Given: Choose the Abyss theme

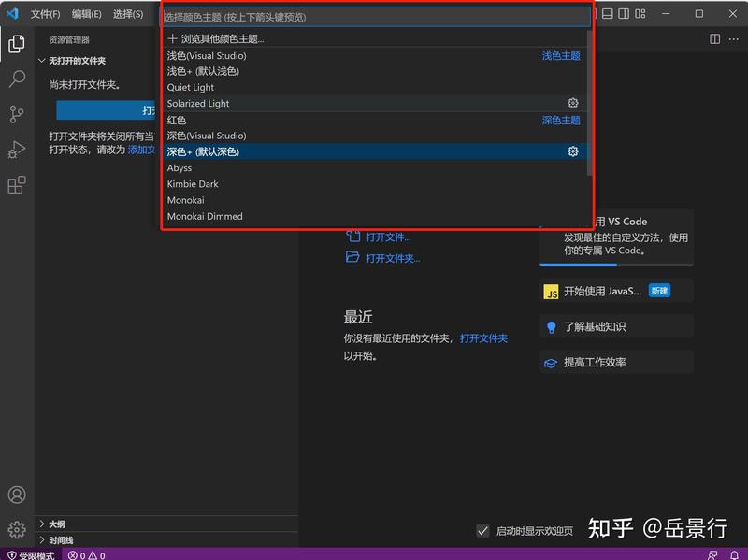Looking at the screenshot, I should [376, 168].
